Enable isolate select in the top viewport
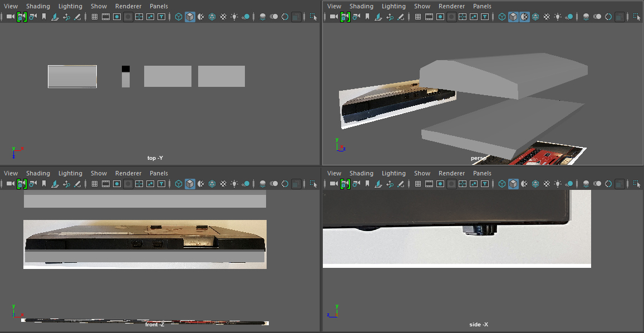The height and width of the screenshot is (333, 644). [x=313, y=17]
